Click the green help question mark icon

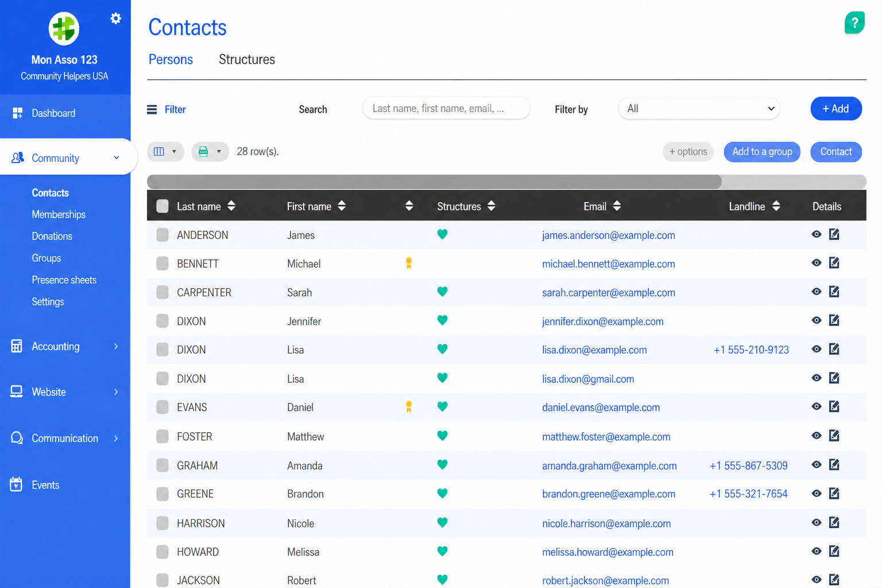click(854, 23)
